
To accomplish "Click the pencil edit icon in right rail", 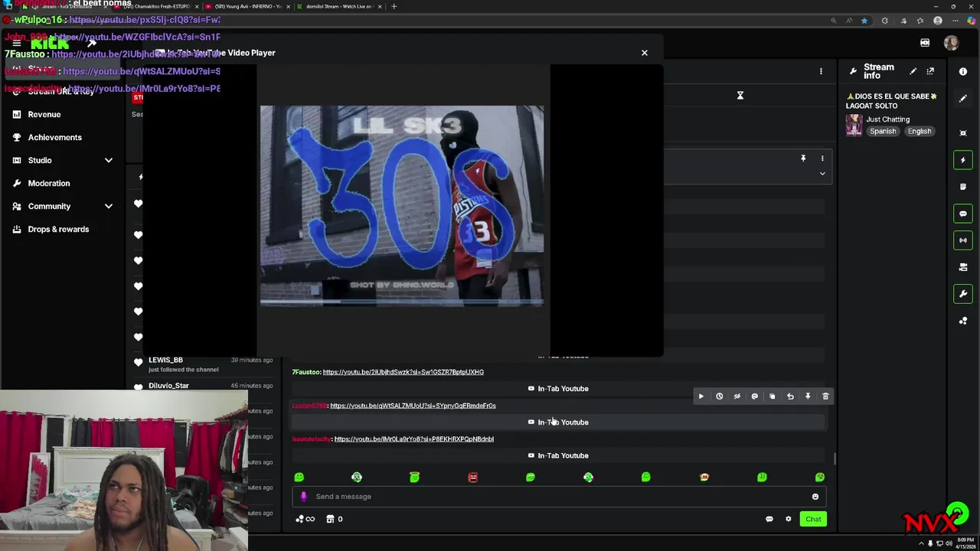I will coord(963,100).
